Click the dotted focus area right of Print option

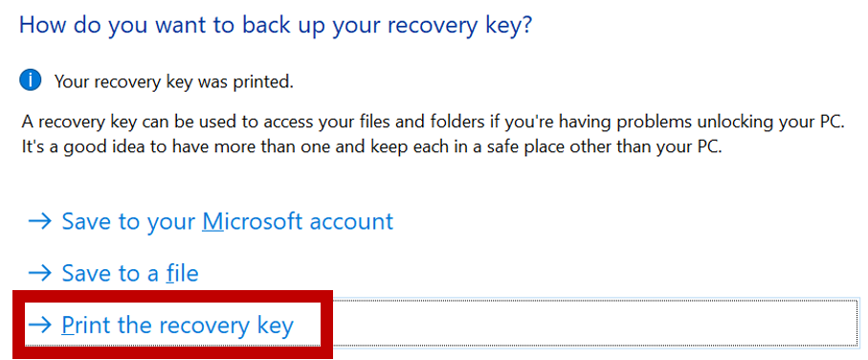tap(595, 323)
